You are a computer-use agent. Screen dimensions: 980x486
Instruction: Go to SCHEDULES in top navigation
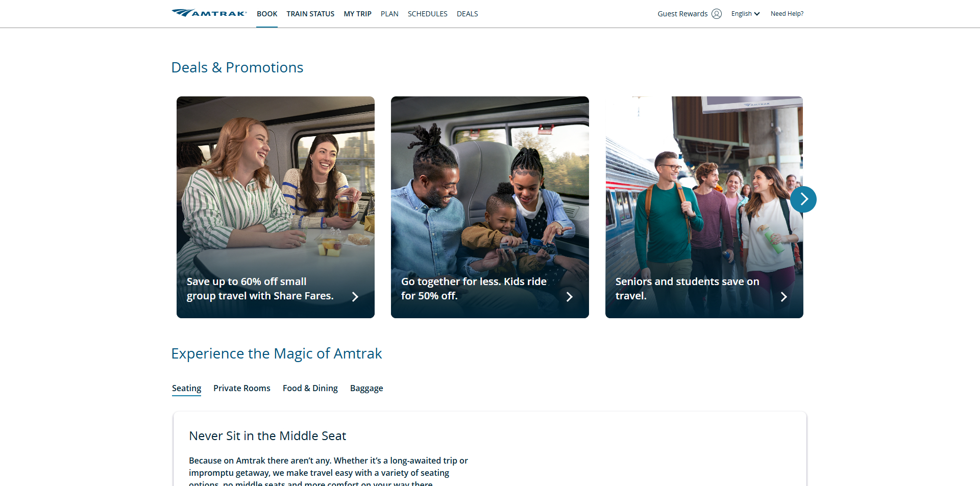coord(427,14)
